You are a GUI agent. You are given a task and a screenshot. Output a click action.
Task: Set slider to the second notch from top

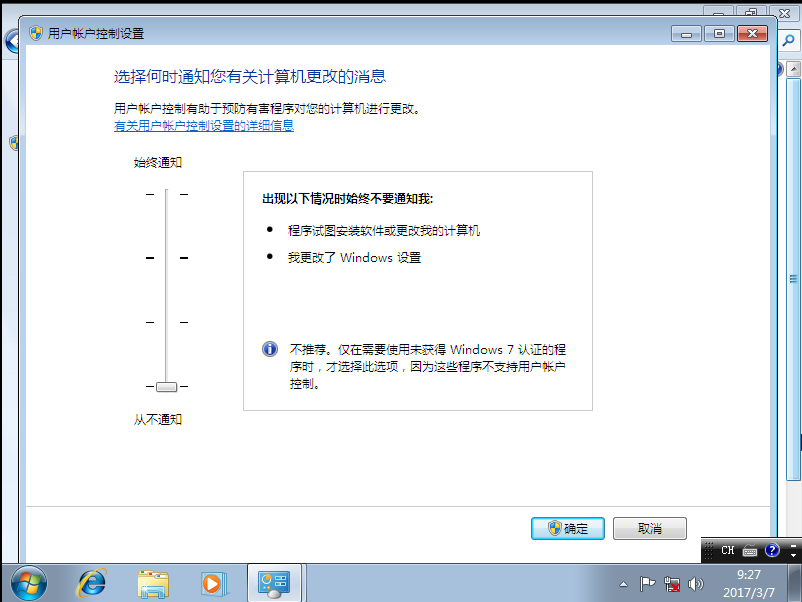(x=166, y=258)
